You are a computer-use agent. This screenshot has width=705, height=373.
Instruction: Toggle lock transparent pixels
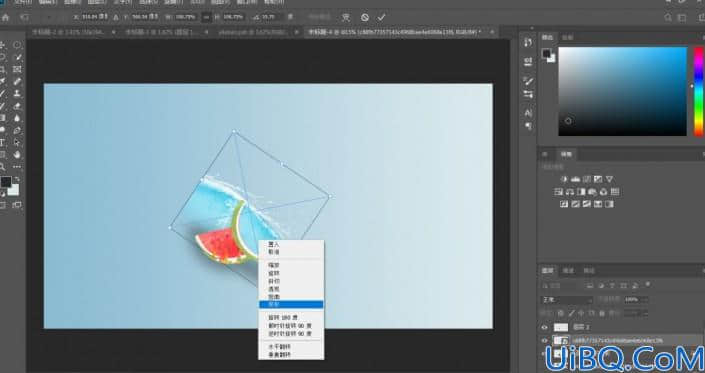click(561, 313)
